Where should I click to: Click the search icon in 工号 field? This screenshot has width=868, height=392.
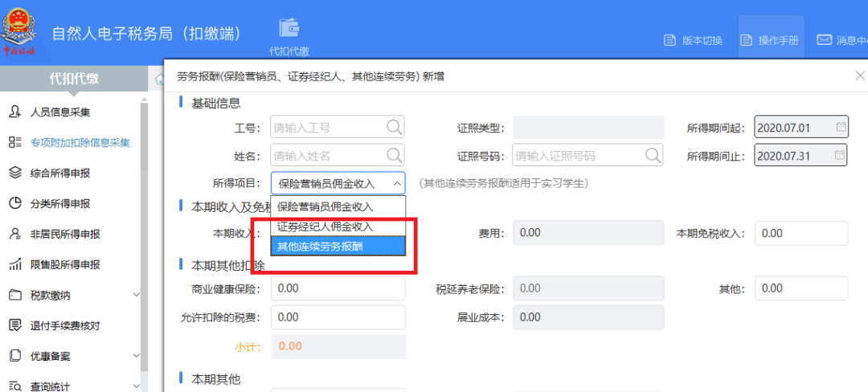click(394, 127)
